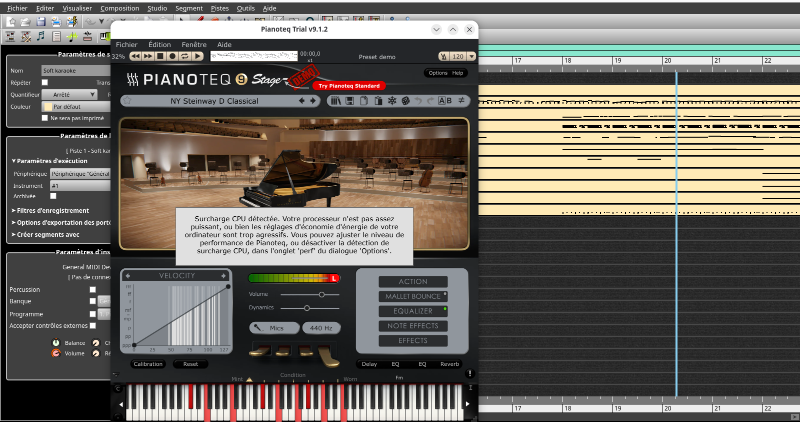Toggle loop mode in Pianoteq transport
Image resolution: width=800 pixels, height=422 pixels.
tap(185, 56)
